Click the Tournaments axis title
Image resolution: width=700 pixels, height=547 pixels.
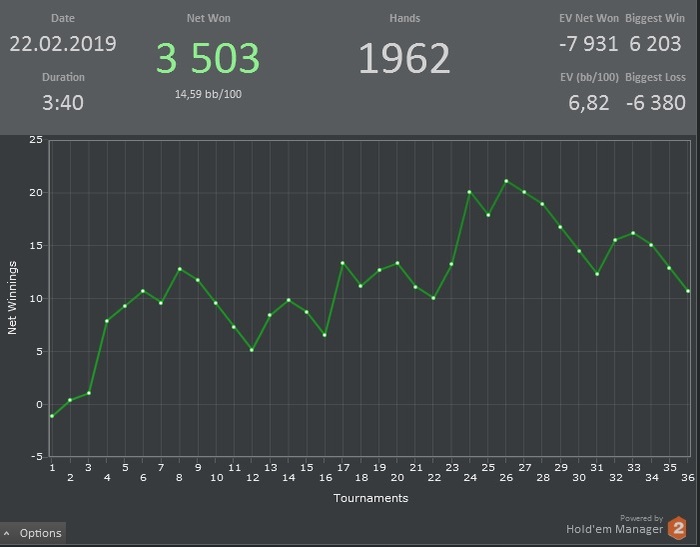tap(371, 498)
